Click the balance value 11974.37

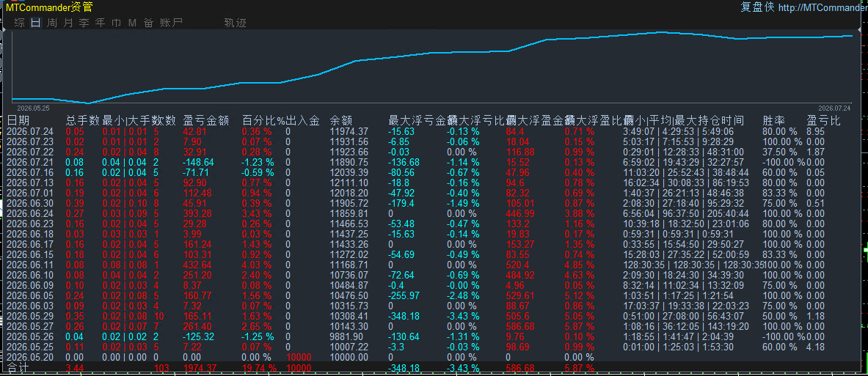[x=349, y=132]
